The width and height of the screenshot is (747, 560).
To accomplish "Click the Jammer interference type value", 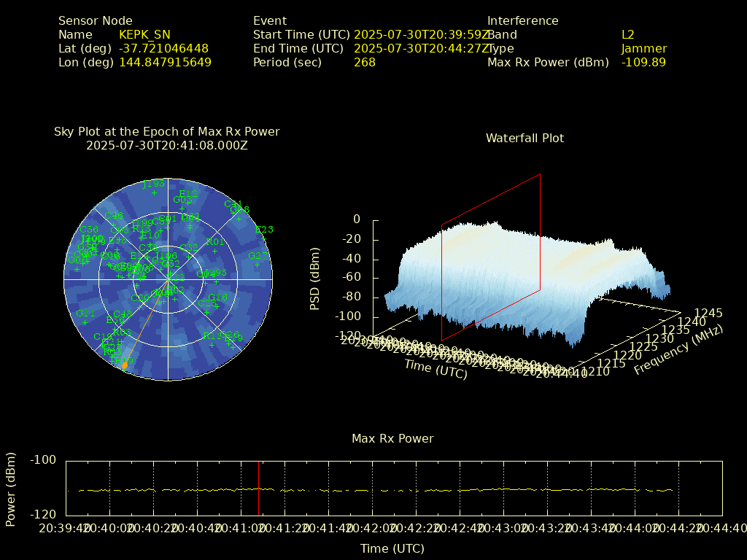I will coord(643,48).
